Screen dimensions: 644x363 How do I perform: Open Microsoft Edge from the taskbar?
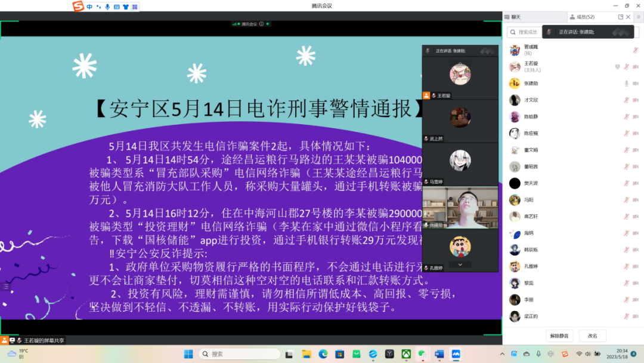(x=323, y=353)
